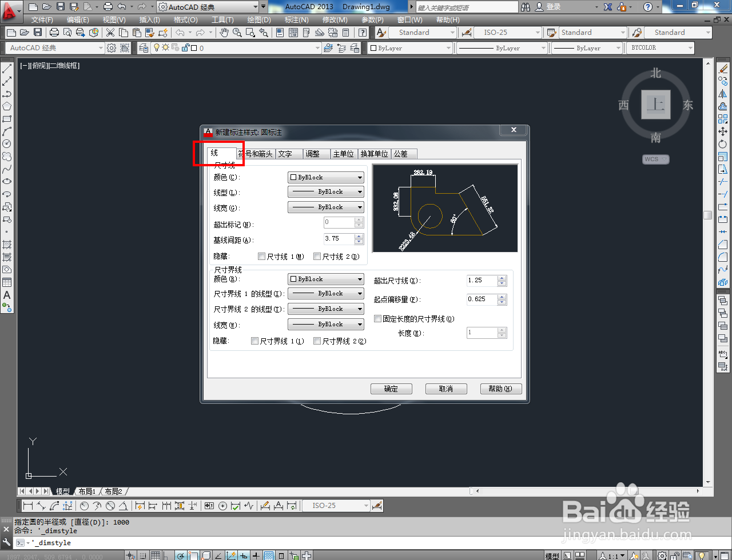Click the workspace settings gear icon

pos(112,48)
